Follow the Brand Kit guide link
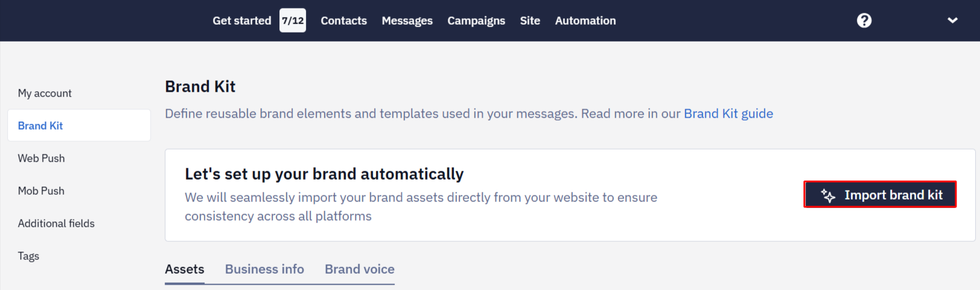The width and height of the screenshot is (980, 290). click(x=728, y=113)
